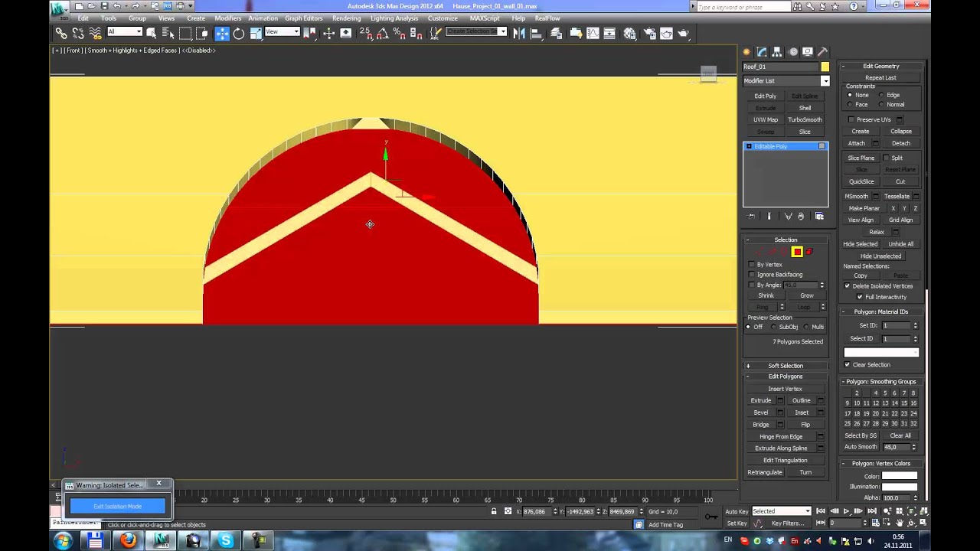Open the Rendering menu
The image size is (980, 551).
point(347,18)
